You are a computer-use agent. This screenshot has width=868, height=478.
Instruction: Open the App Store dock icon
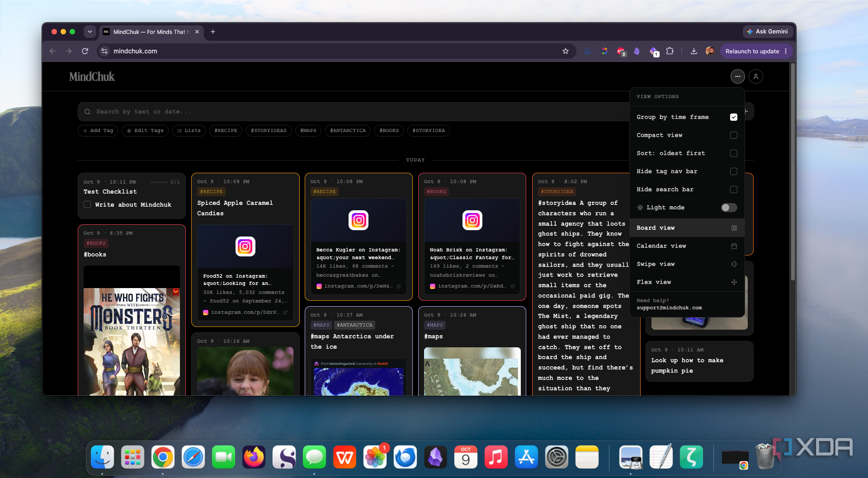point(526,457)
